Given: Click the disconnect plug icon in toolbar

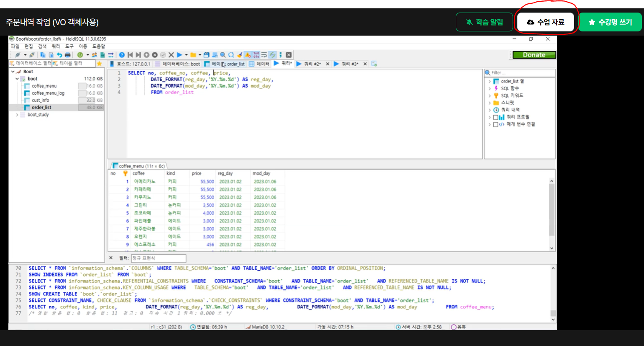Looking at the screenshot, I should click(32, 55).
